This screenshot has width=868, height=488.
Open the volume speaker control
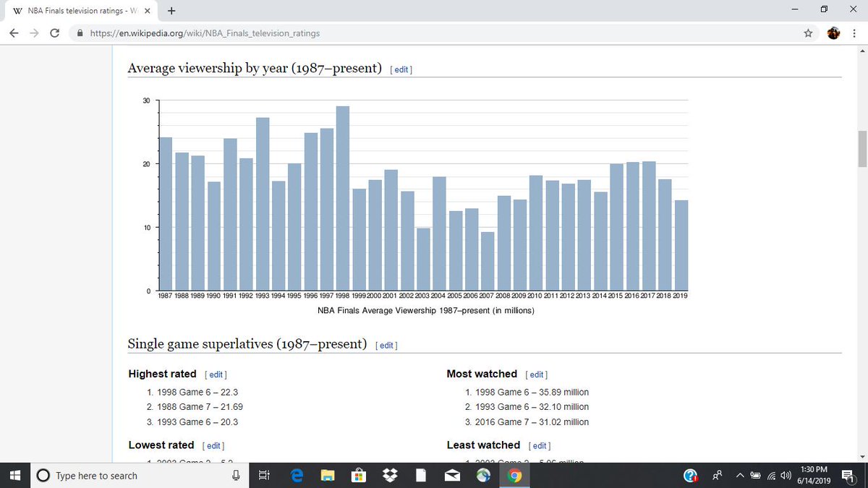pyautogui.click(x=785, y=476)
